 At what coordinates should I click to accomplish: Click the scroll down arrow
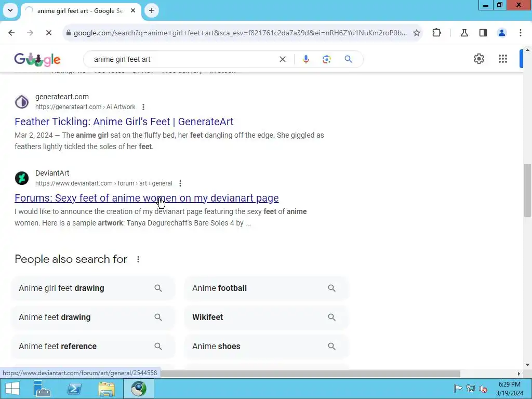pos(527,365)
